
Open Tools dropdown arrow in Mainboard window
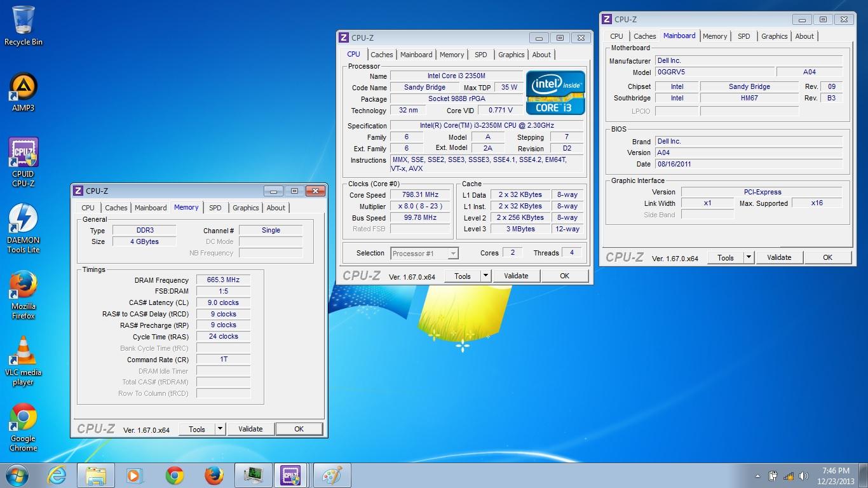tap(749, 257)
